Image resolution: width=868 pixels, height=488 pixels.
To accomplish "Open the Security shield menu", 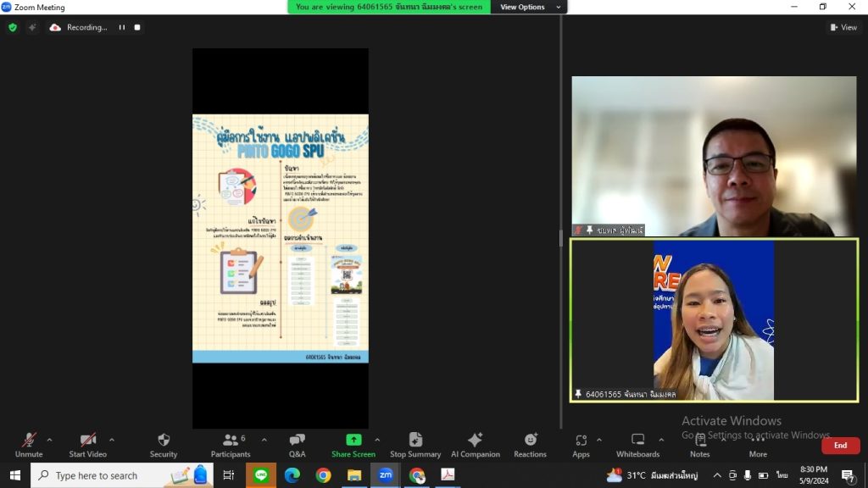I will 164,441.
